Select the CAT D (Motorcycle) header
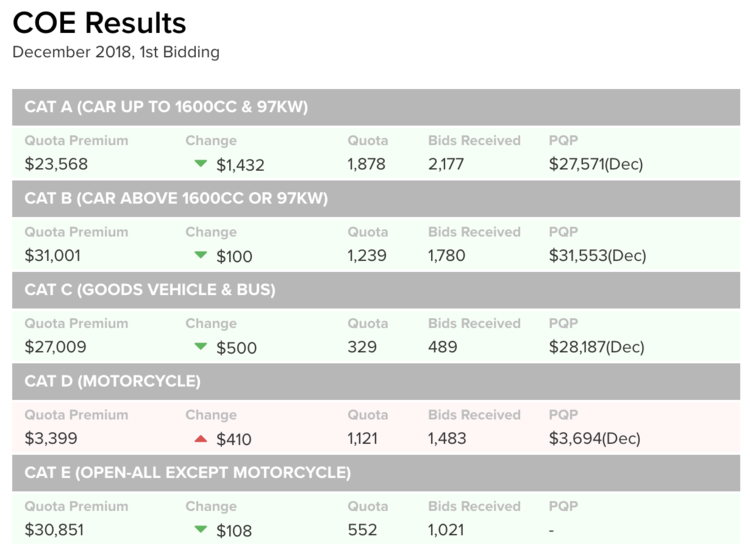The image size is (750, 556). pyautogui.click(x=376, y=381)
